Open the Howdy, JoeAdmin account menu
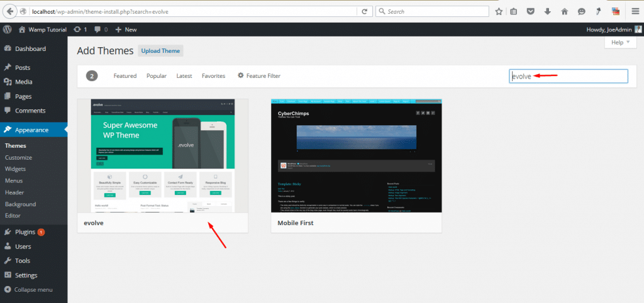 [x=614, y=30]
